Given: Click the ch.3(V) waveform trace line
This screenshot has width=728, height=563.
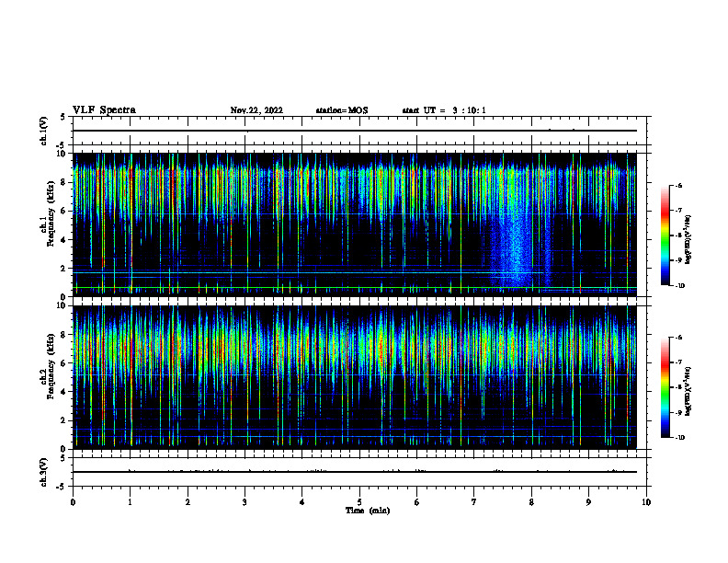Looking at the screenshot, I should [354, 472].
